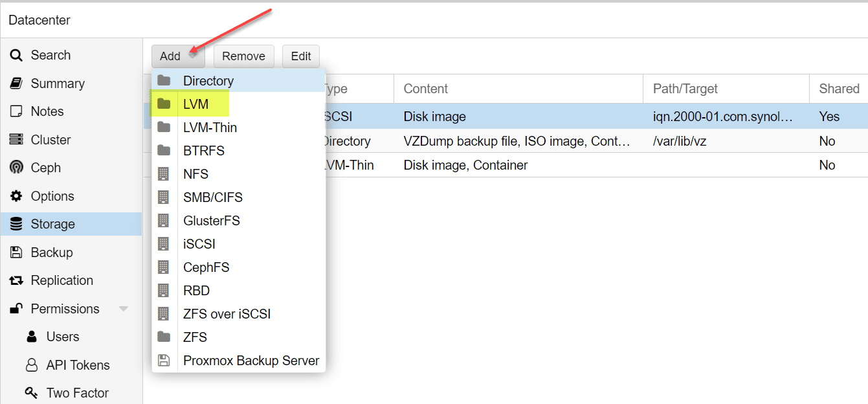Click the Edit button
Screen dimensions: 868x404
[x=300, y=56]
